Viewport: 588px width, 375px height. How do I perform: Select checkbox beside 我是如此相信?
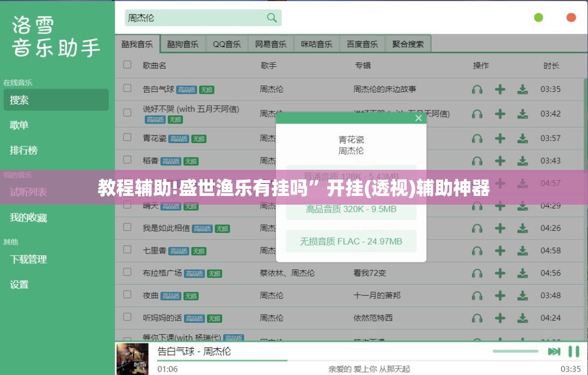127,227
